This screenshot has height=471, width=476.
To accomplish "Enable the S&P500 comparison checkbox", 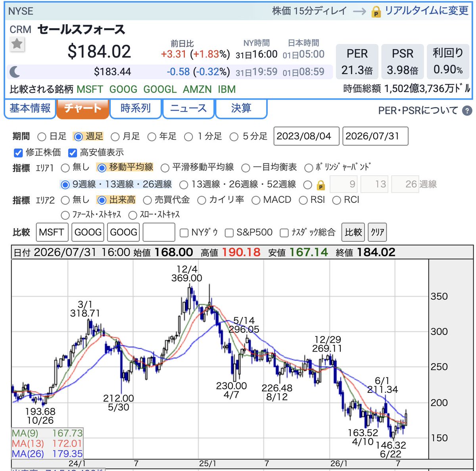I will click(229, 233).
